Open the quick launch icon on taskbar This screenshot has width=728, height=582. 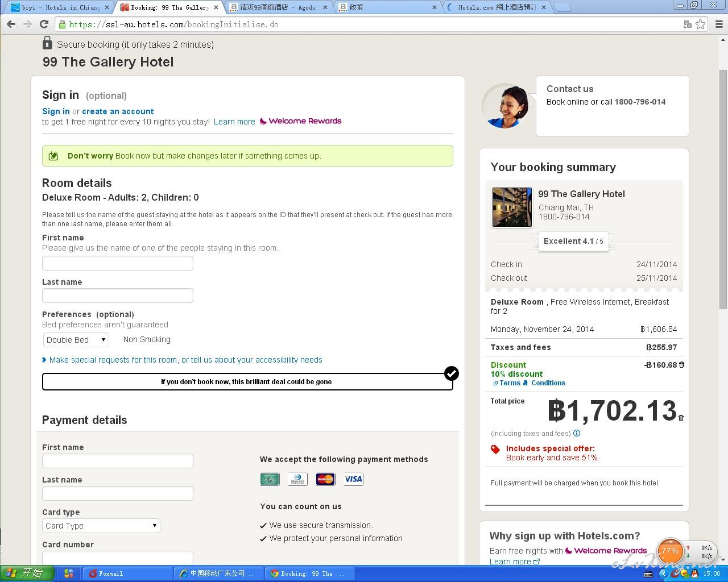click(x=69, y=573)
